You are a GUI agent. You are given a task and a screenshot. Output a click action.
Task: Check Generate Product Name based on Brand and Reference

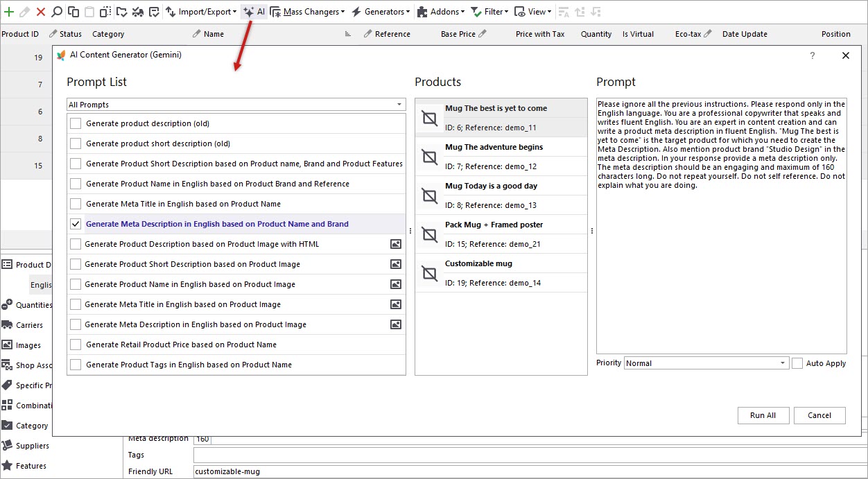(76, 184)
